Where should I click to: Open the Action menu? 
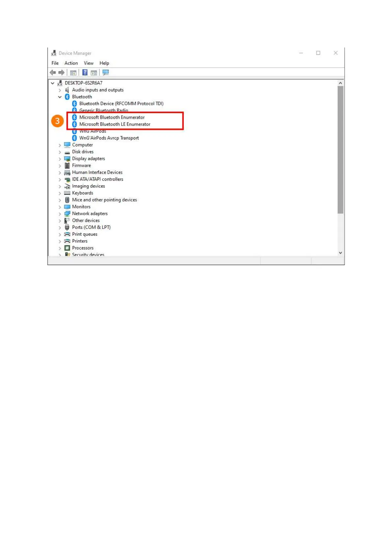click(x=71, y=63)
